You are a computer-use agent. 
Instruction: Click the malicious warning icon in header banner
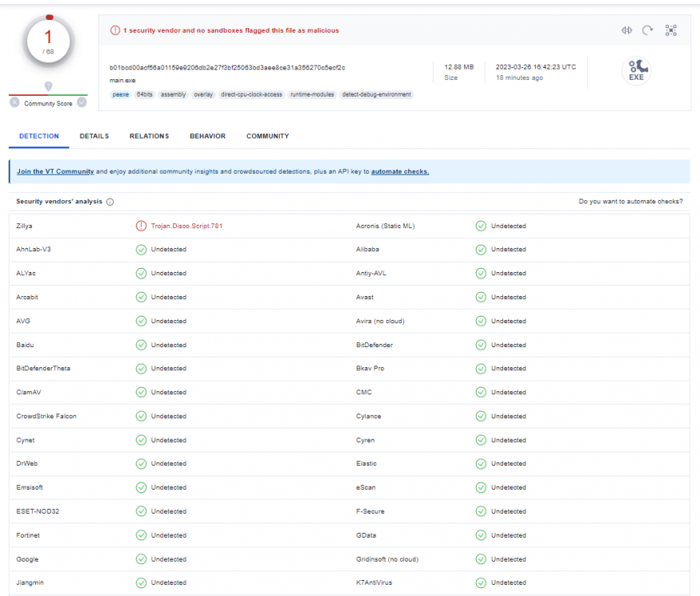[x=115, y=30]
